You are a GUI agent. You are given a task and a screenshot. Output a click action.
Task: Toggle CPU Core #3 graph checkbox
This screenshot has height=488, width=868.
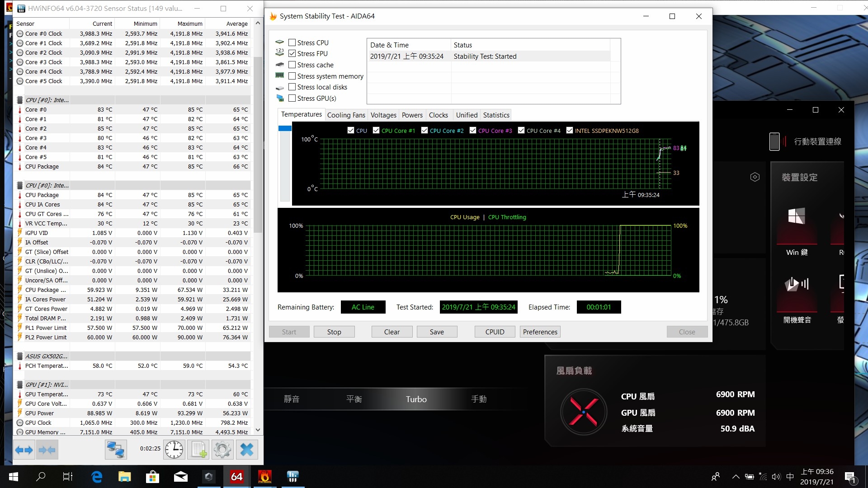(x=473, y=130)
